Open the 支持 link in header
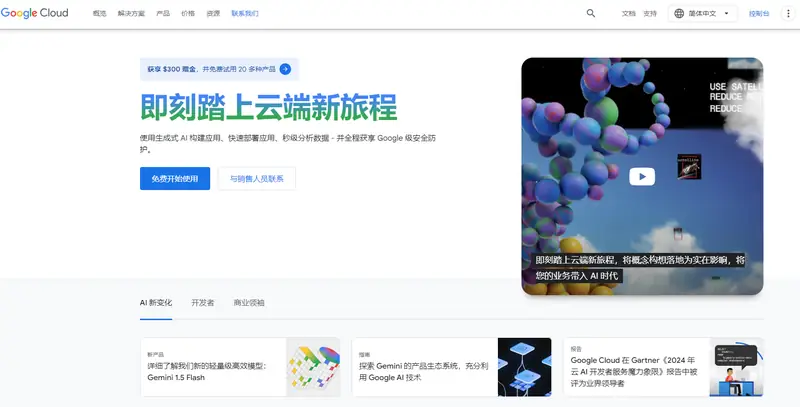The image size is (800, 407). click(650, 14)
